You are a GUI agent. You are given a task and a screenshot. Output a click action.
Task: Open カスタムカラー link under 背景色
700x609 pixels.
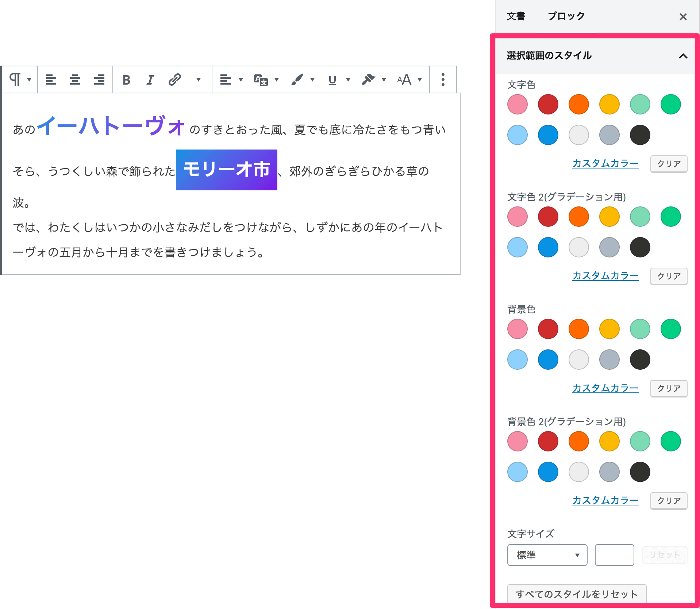pyautogui.click(x=605, y=388)
